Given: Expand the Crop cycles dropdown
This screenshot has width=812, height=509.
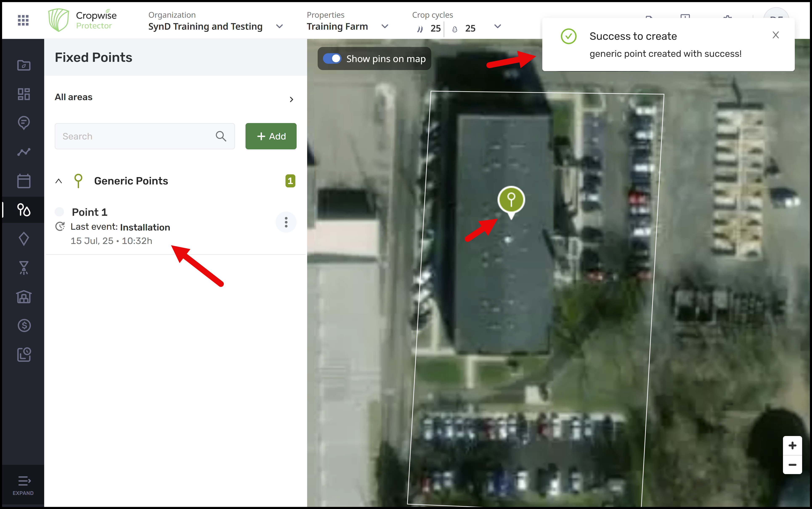Looking at the screenshot, I should 497,26.
